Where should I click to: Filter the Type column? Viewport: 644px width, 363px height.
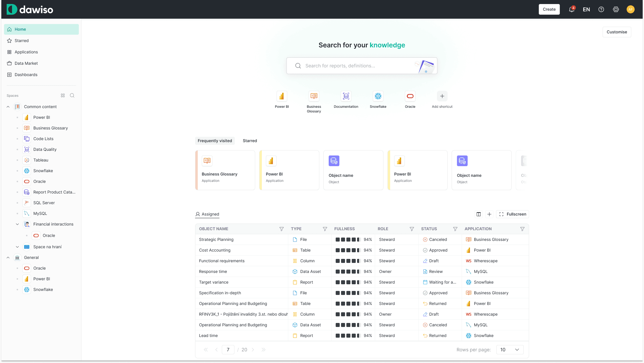(325, 229)
